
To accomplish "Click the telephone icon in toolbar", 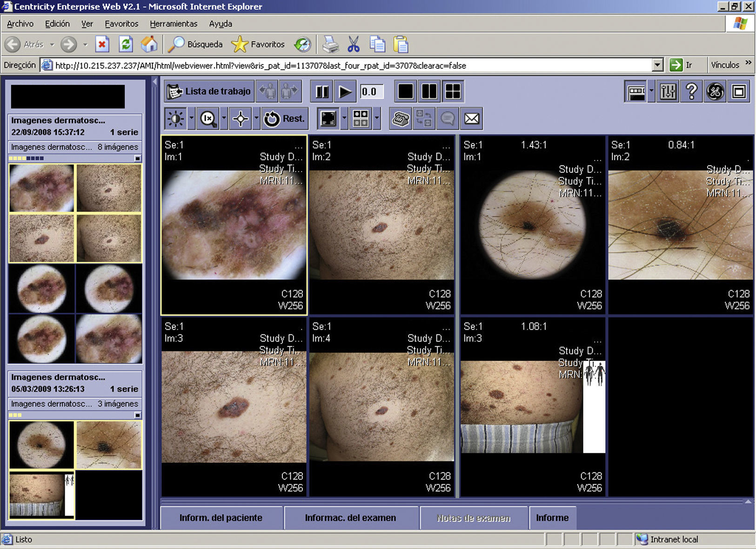I will tap(400, 119).
